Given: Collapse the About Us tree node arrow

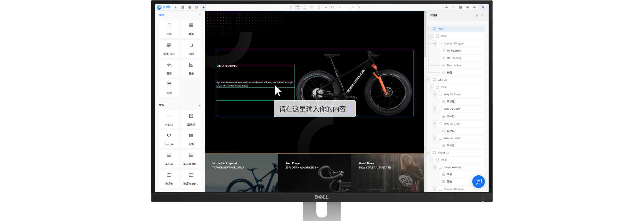Looking at the screenshot, I should point(428,153).
